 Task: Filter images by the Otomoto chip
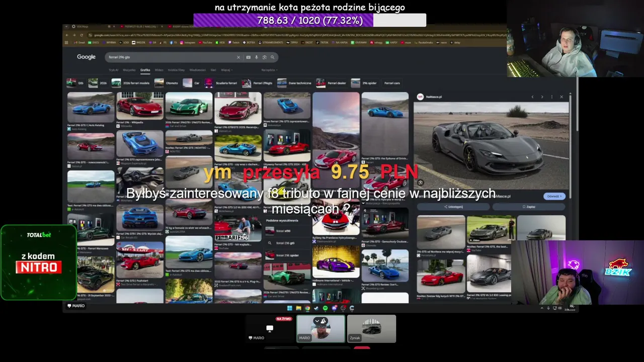click(x=167, y=83)
